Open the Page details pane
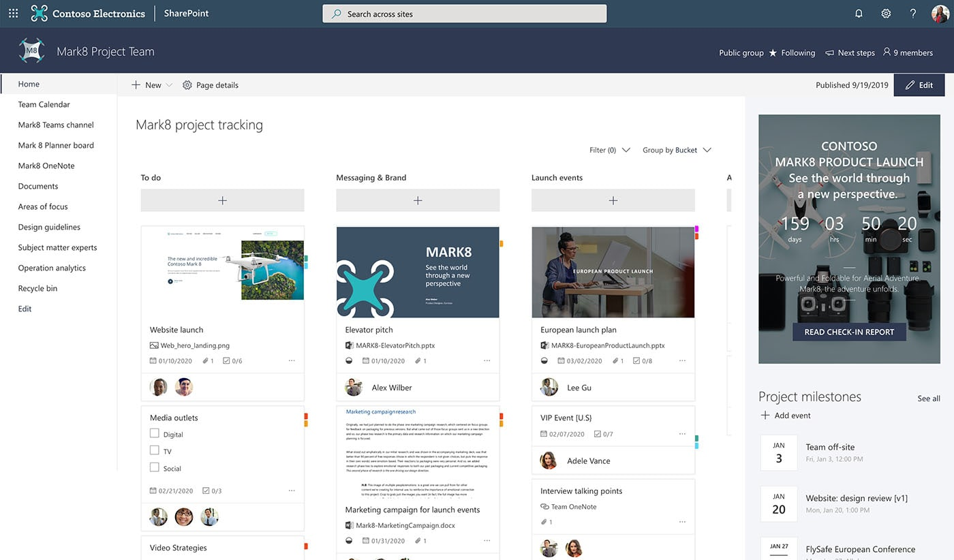The image size is (954, 560). tap(211, 85)
